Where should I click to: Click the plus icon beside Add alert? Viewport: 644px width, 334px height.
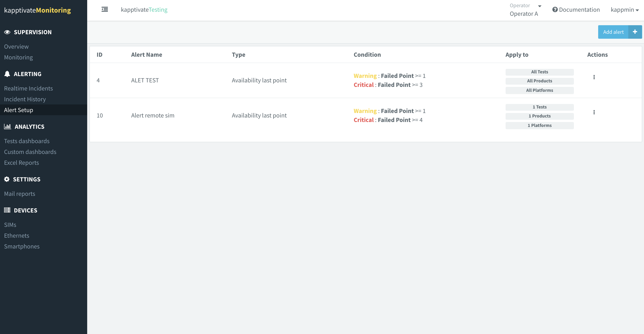click(635, 32)
